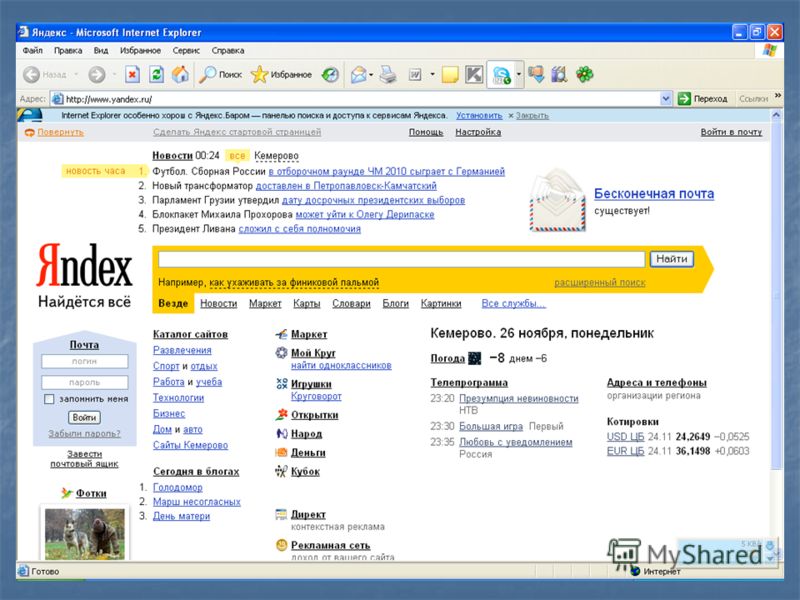Click the Edit document toolbar icon
The width and height of the screenshot is (800, 600).
(415, 74)
